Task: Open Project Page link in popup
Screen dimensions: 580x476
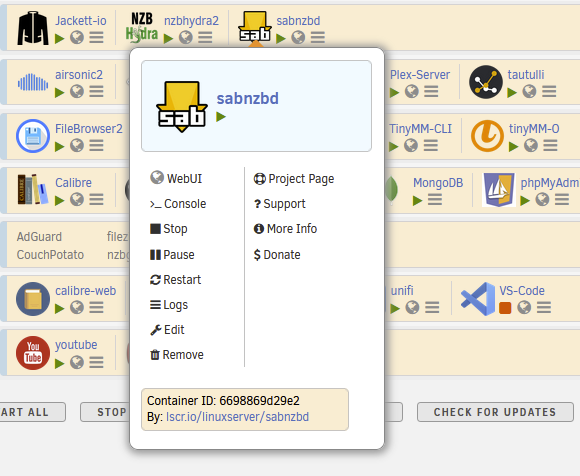Action: click(294, 179)
